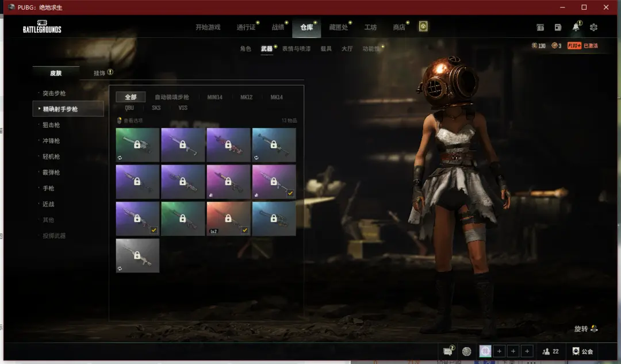Select the orange Lv.2 checked weapon skin
Viewport: 621px width, 364px height.
[x=228, y=219]
